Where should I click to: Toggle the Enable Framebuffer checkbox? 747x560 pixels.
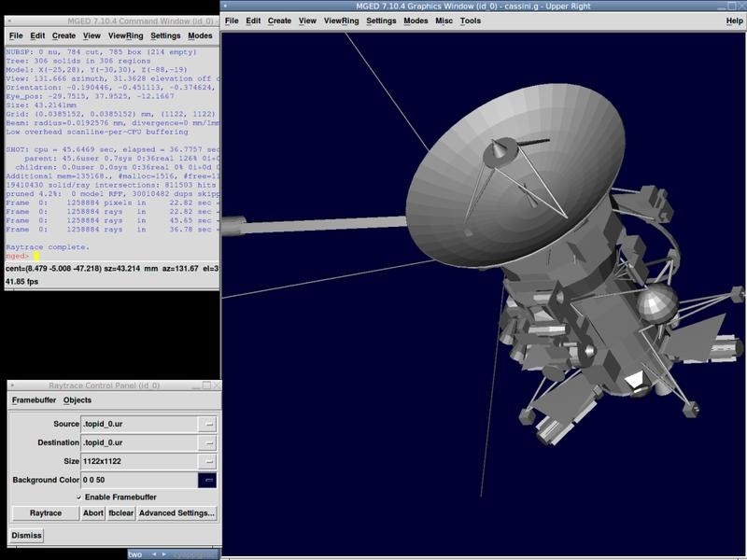(78, 497)
